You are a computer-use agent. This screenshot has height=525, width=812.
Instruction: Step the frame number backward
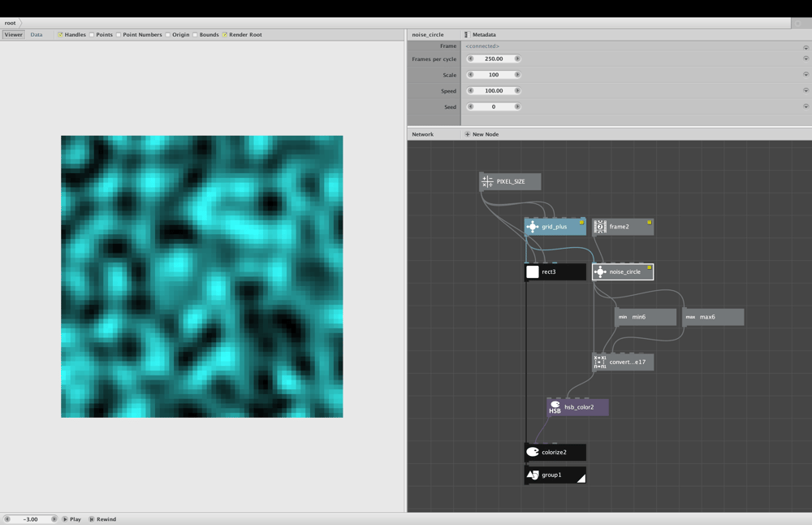pos(7,518)
